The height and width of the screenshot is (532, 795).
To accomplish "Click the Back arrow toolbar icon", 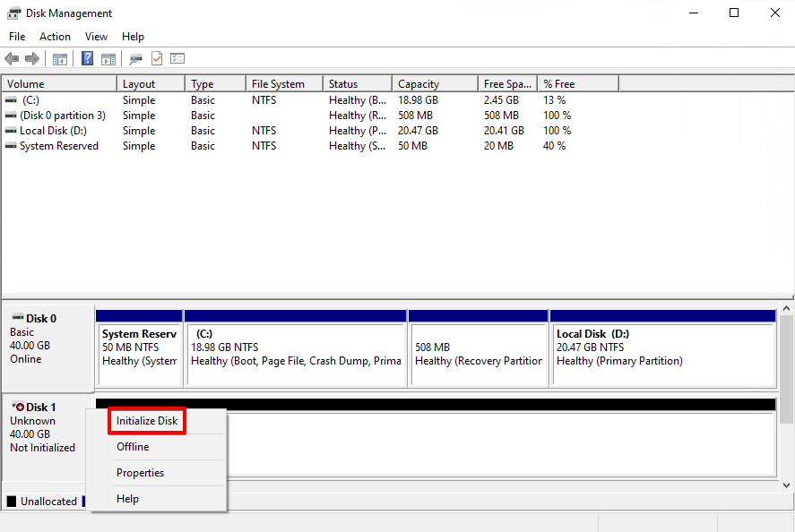I will (12, 59).
